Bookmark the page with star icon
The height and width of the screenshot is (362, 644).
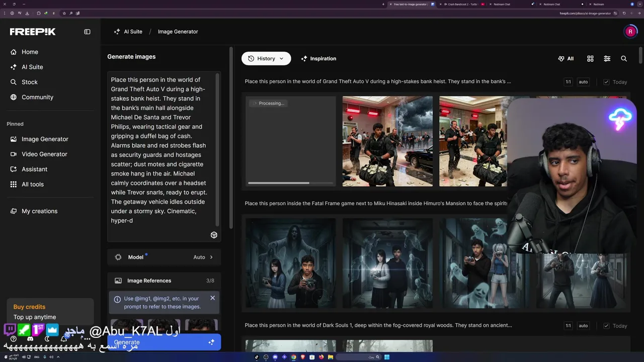point(64,14)
